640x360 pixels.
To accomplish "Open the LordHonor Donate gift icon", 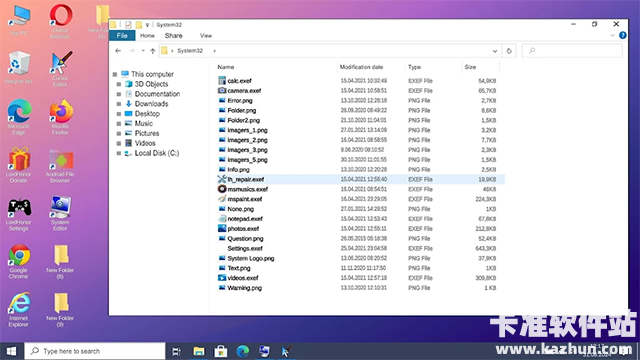I will (x=19, y=164).
